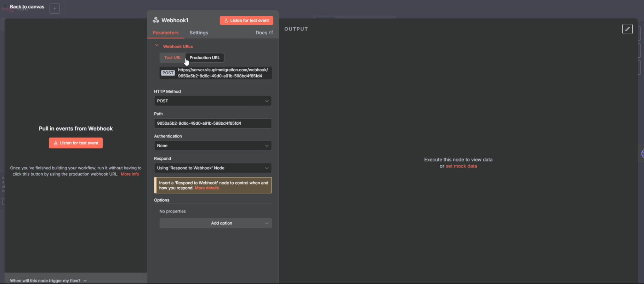Open the HTTP Method dropdown

pos(213,101)
